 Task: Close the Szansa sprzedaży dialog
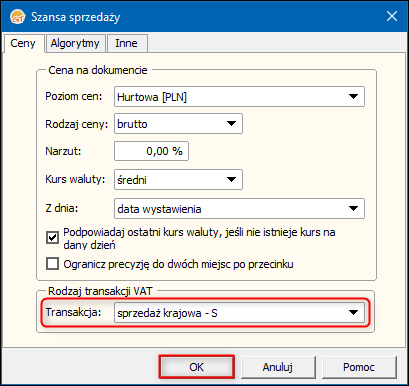pyautogui.click(x=392, y=16)
